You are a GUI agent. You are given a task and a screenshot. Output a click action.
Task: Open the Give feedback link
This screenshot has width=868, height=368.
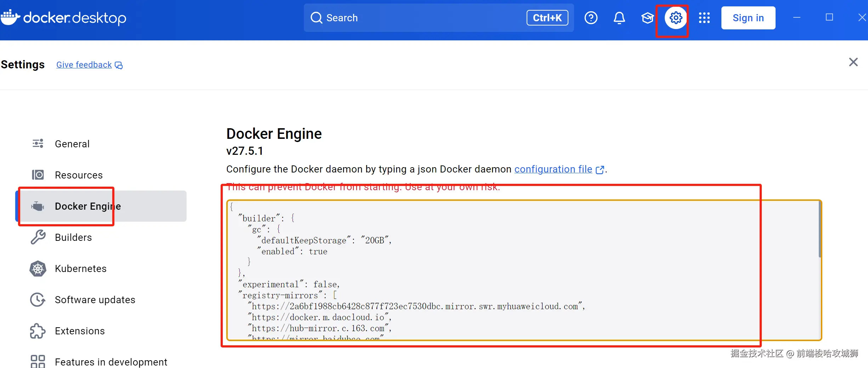coord(89,65)
